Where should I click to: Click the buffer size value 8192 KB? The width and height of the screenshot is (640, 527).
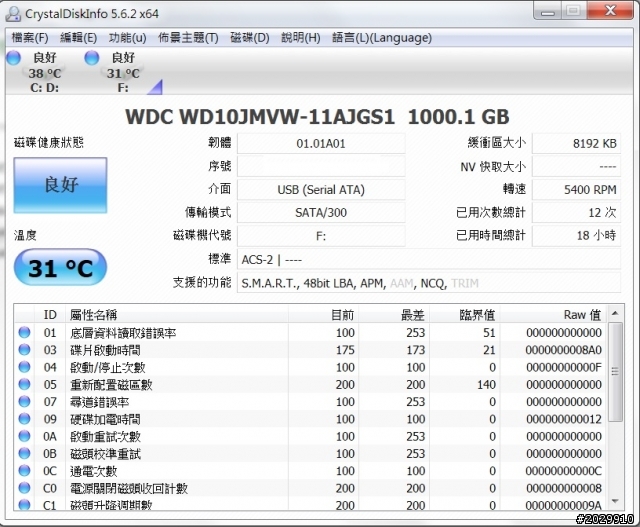pos(576,144)
